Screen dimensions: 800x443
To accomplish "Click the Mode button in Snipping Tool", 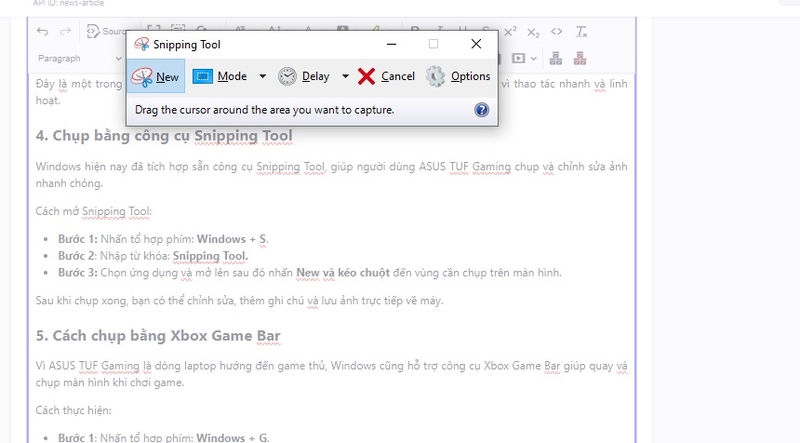I will [x=220, y=77].
